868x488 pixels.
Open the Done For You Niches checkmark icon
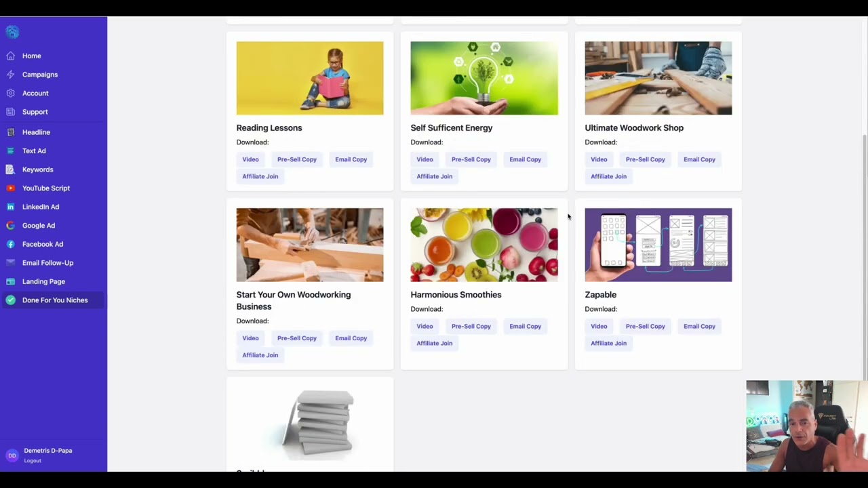pos(10,300)
